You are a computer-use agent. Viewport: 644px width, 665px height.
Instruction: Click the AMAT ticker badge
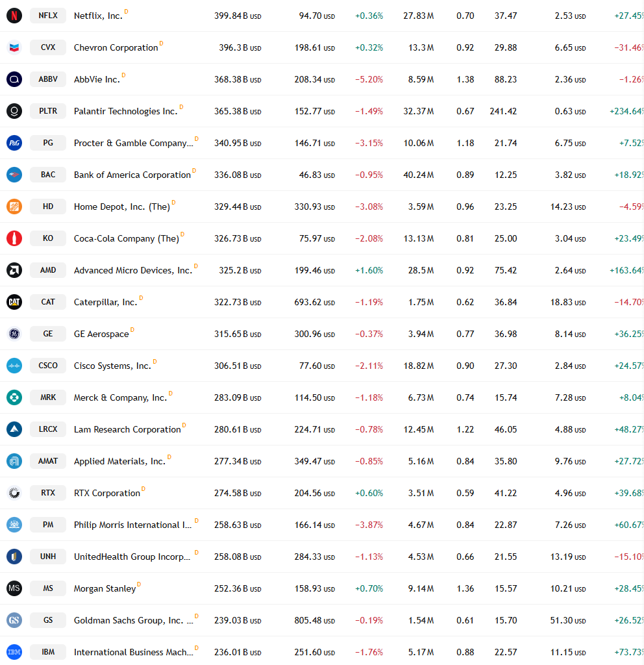[x=48, y=461]
